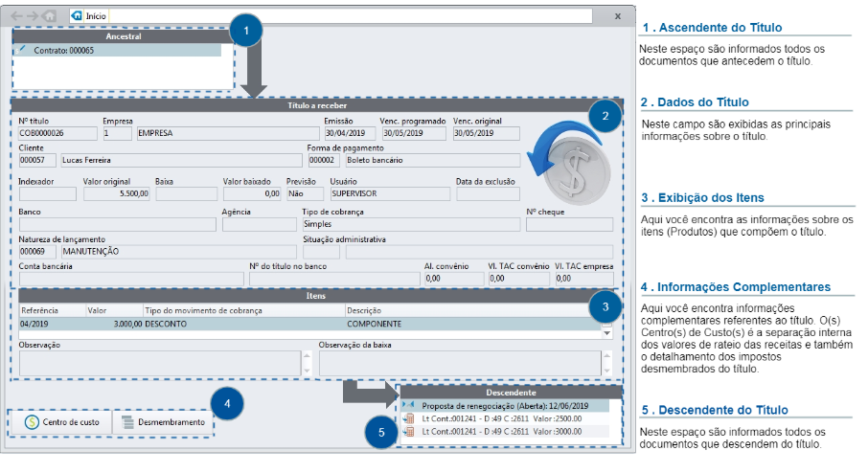Click the Data da exclusão field

coord(488,194)
